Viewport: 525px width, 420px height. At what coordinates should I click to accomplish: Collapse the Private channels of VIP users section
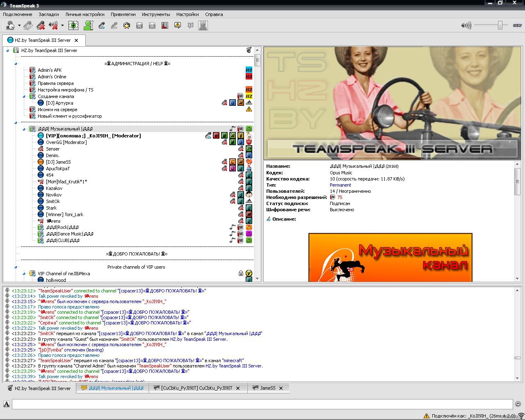(x=16, y=267)
